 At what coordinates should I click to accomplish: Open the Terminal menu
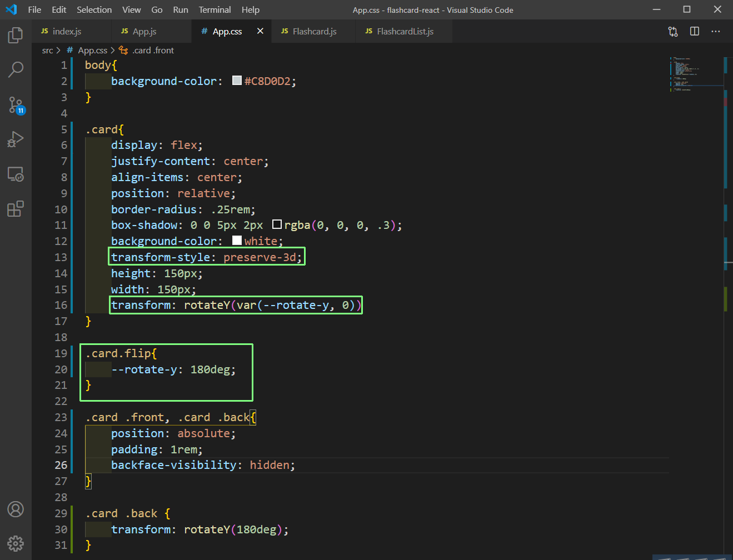click(x=215, y=9)
